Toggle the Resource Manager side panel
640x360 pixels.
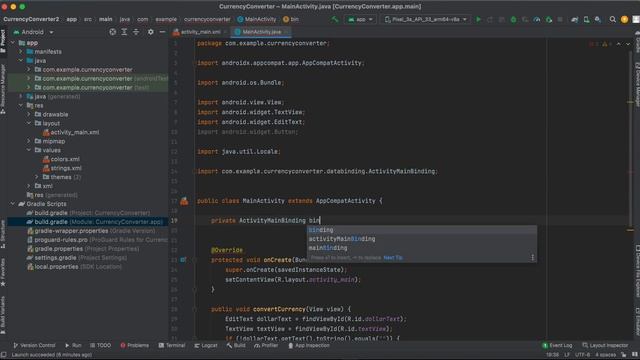click(x=3, y=89)
